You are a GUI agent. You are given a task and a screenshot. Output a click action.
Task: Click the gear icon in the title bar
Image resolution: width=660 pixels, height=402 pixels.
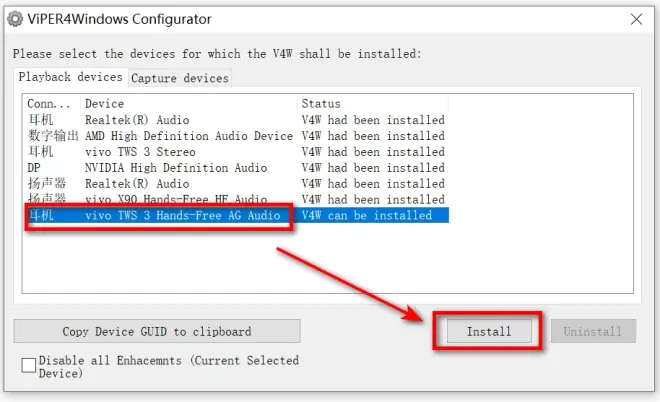(15, 19)
